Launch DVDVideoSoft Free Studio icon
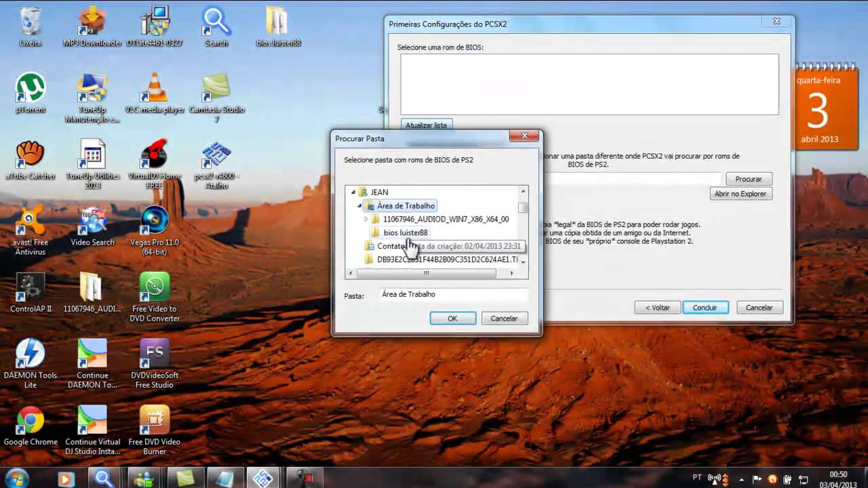The width and height of the screenshot is (868, 488). tap(155, 364)
